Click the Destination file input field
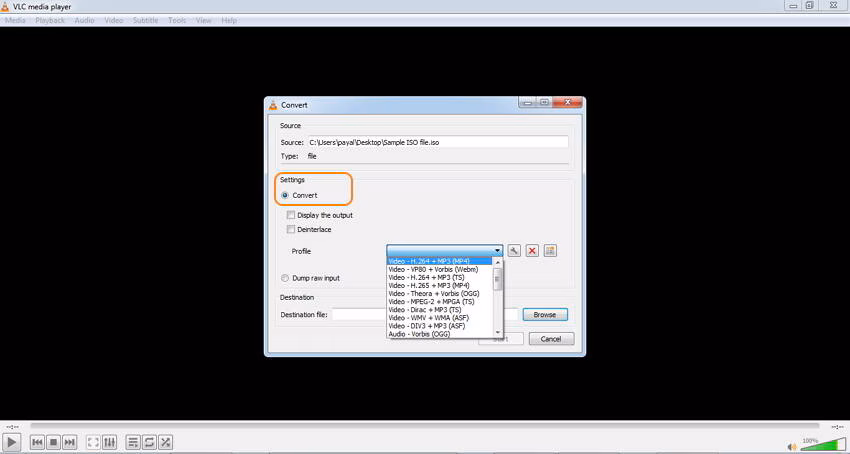Image resolution: width=850 pixels, height=454 pixels. [425, 315]
